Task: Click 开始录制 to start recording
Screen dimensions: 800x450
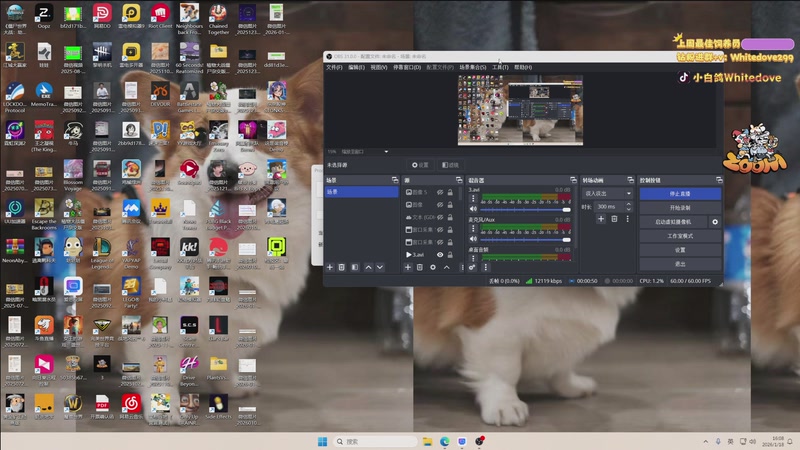Action: coord(680,208)
